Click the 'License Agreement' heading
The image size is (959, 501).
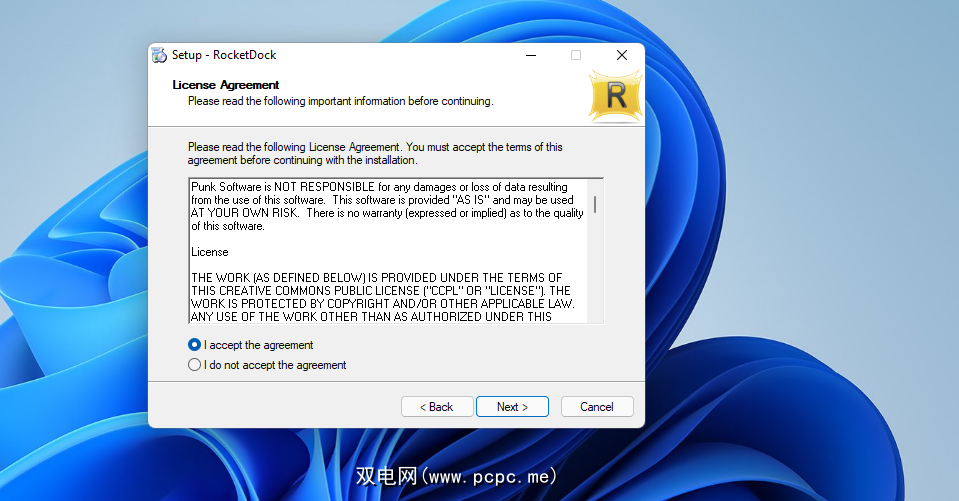pos(226,85)
